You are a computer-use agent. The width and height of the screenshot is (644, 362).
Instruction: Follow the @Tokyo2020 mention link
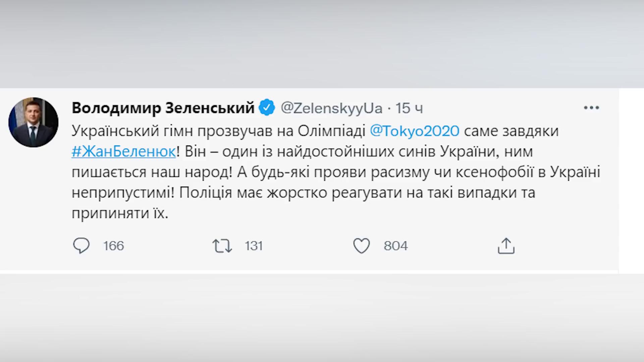point(415,131)
